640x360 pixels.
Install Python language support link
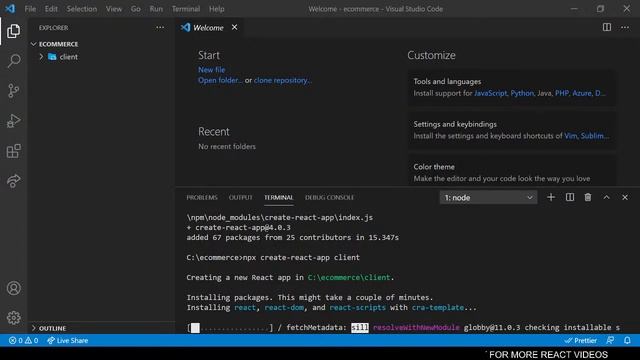[x=522, y=93]
